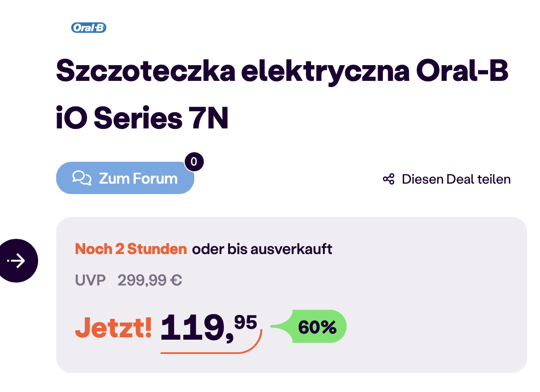Click the green 60% discount badge
This screenshot has width=540, height=392.
(x=317, y=327)
